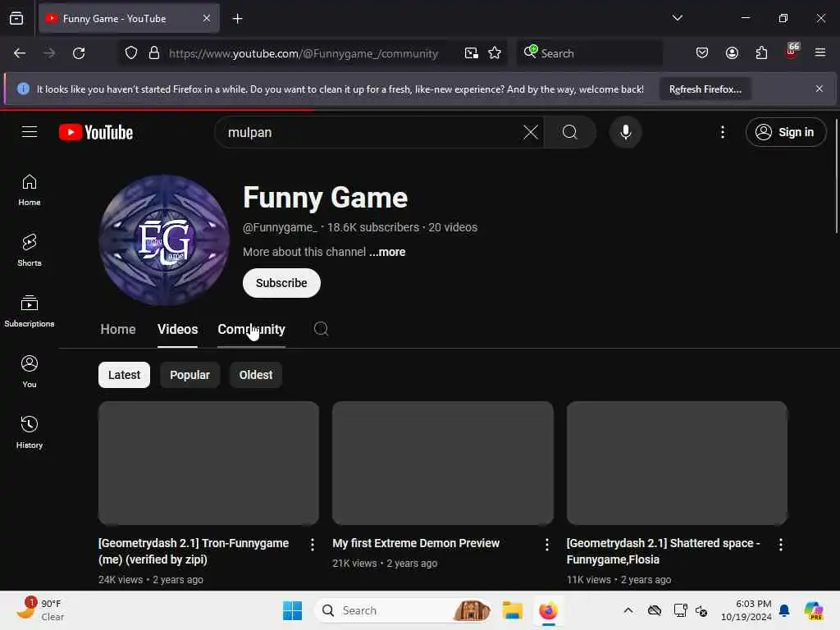Image resolution: width=840 pixels, height=630 pixels.
Task: Open the weather widget showing 90°F
Action: (x=41, y=610)
